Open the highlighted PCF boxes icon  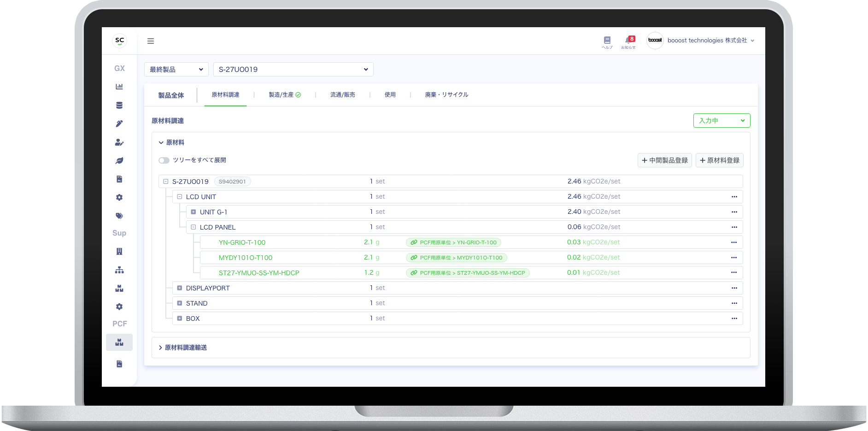[x=119, y=342]
